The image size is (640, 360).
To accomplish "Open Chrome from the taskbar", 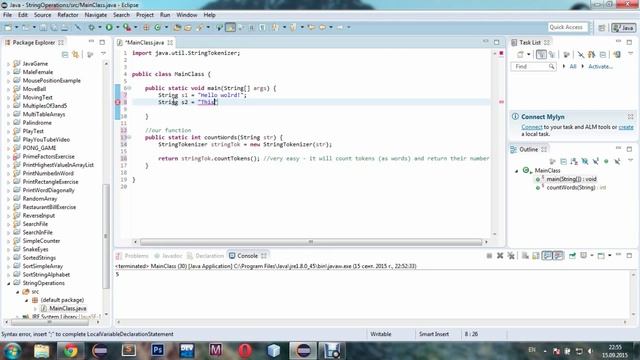I will 70,351.
